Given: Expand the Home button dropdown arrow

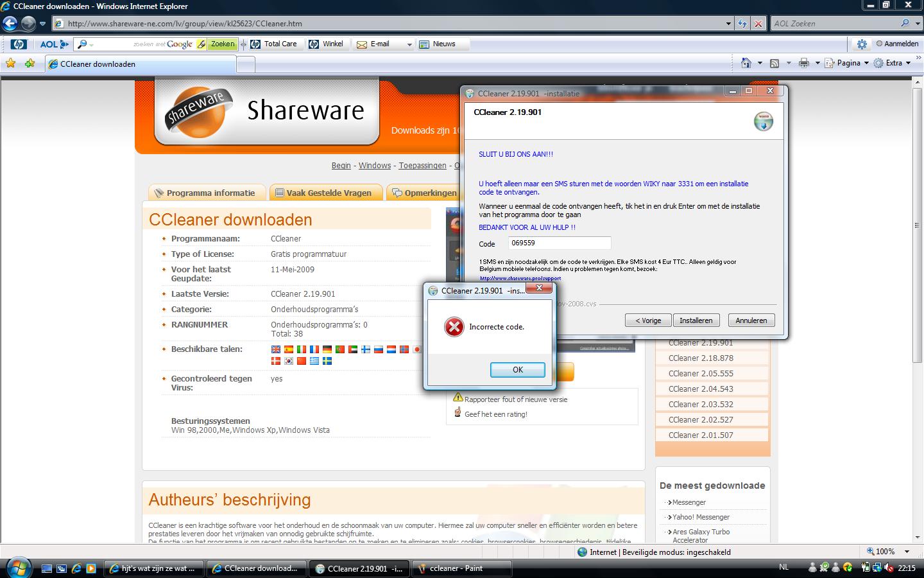Looking at the screenshot, I should 760,63.
